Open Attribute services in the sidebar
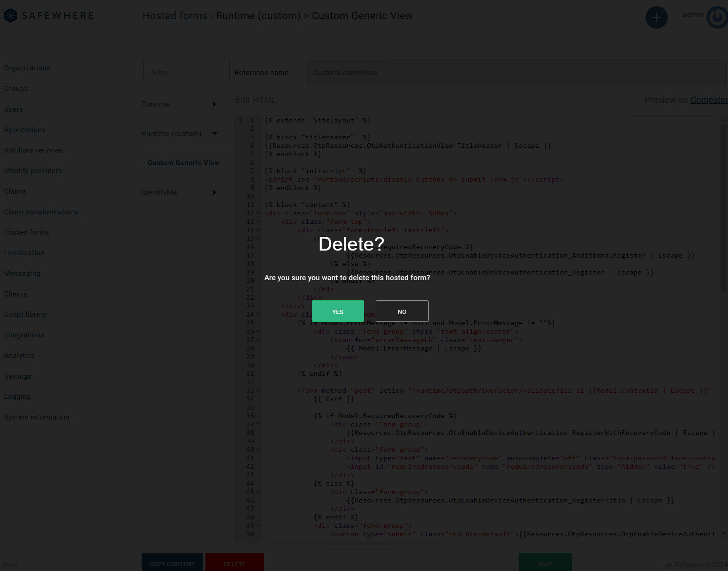 click(x=33, y=150)
